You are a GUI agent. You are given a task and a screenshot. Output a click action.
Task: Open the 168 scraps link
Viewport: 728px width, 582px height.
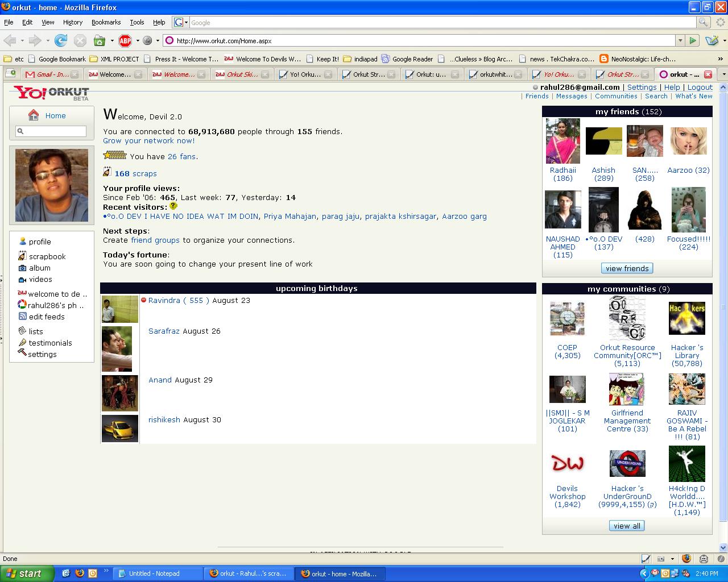(135, 173)
